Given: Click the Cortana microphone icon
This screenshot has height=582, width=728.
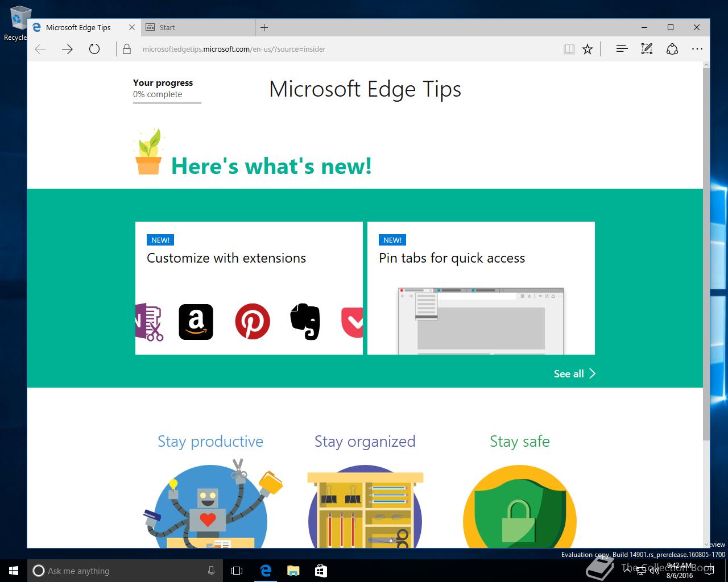Looking at the screenshot, I should 211,571.
